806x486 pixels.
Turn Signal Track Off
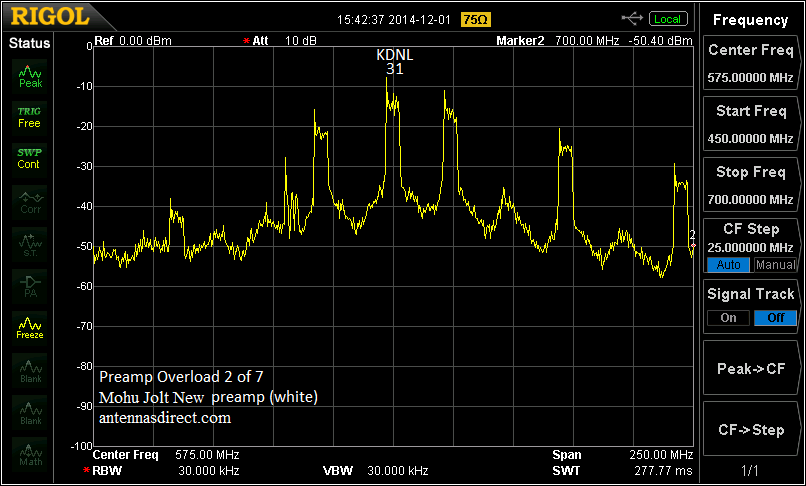click(773, 318)
